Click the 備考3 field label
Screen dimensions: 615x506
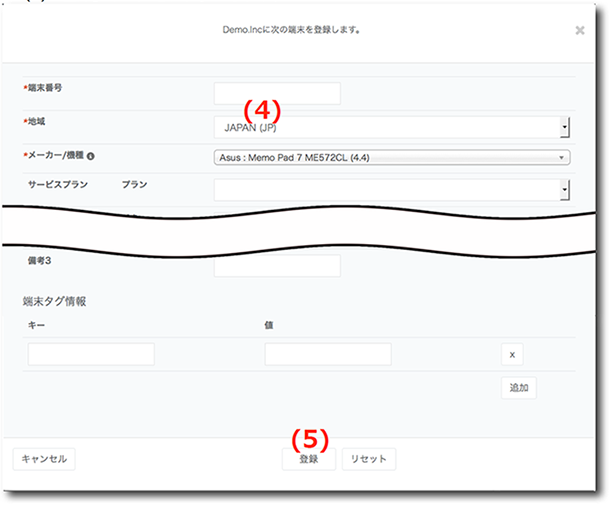(x=42, y=259)
